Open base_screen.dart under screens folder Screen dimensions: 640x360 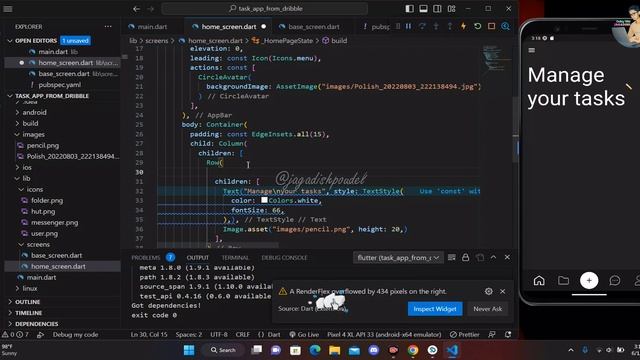(56, 256)
